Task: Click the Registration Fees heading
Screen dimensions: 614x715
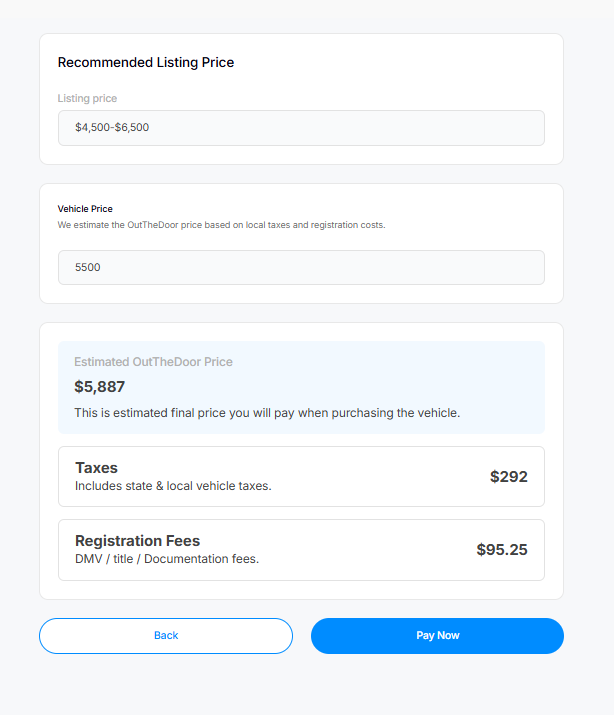Action: (x=137, y=541)
